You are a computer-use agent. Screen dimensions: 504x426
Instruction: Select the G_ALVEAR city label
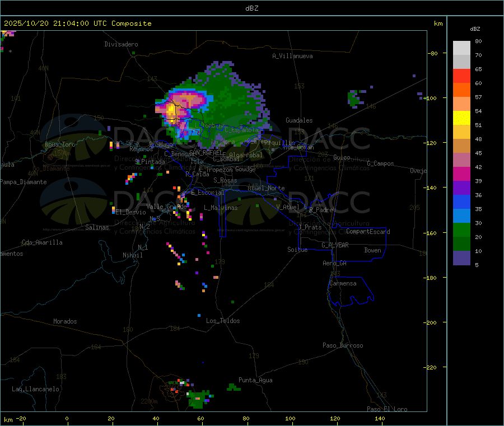(335, 245)
